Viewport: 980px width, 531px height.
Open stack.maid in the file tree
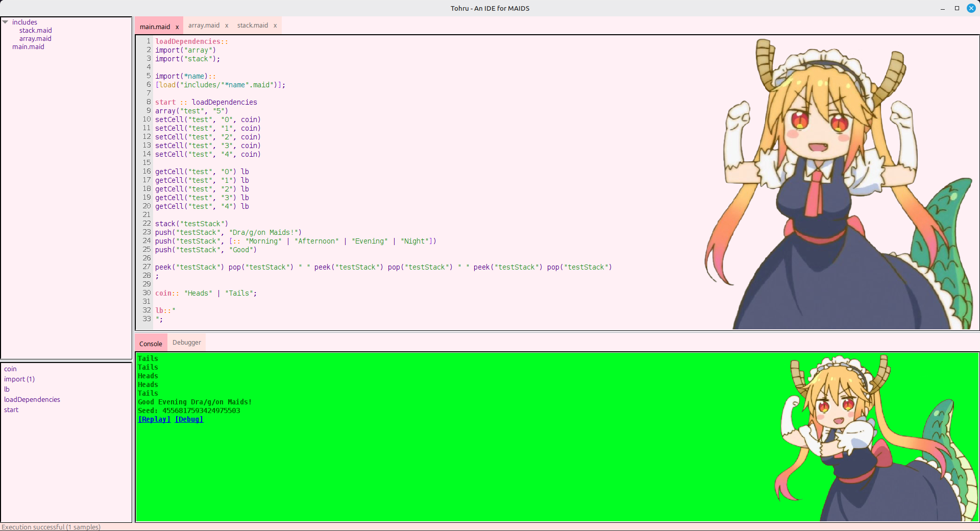point(36,30)
